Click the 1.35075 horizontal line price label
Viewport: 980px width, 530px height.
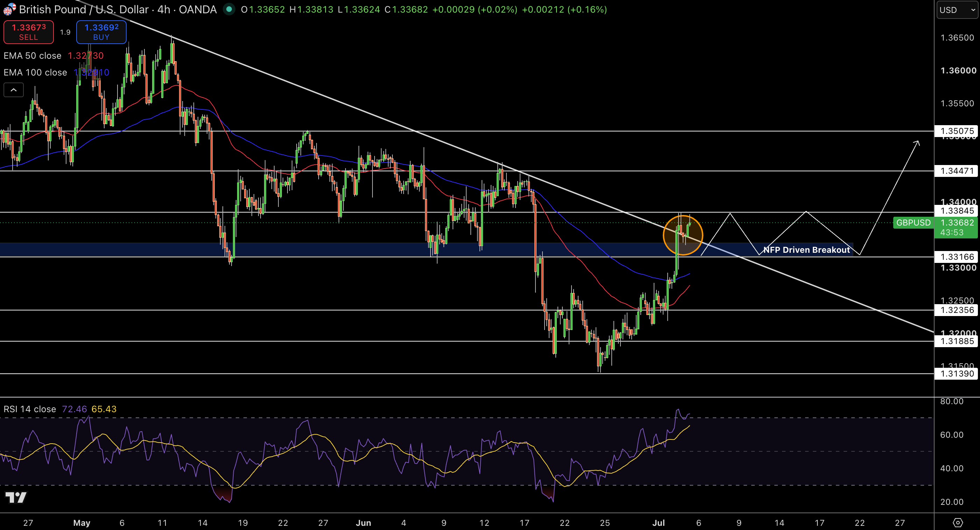957,131
